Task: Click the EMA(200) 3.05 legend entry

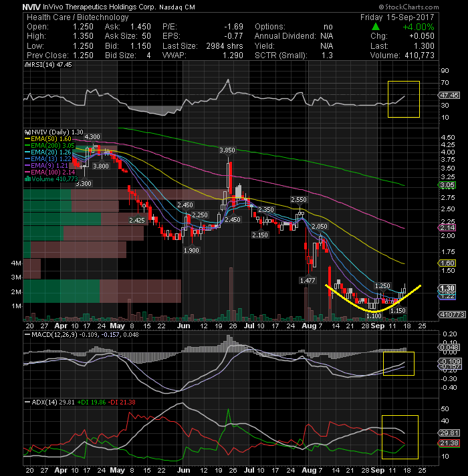Action: [49, 146]
